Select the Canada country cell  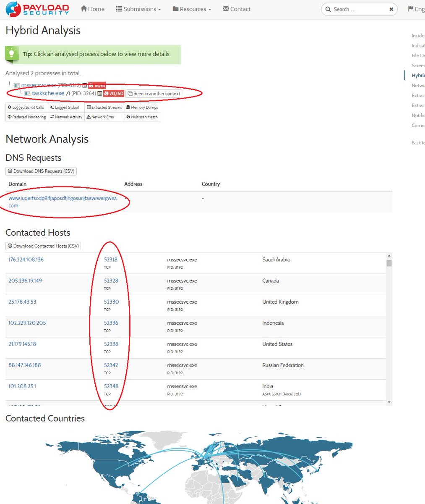[x=271, y=281]
